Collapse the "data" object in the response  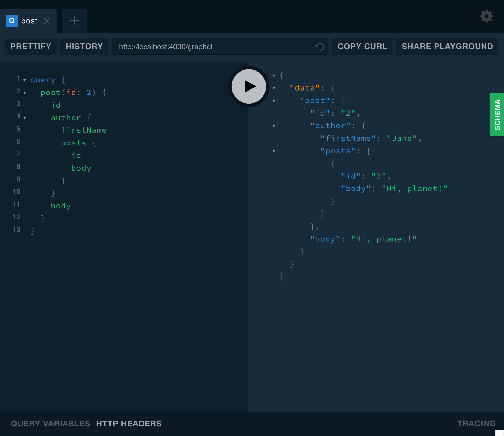pyautogui.click(x=274, y=88)
